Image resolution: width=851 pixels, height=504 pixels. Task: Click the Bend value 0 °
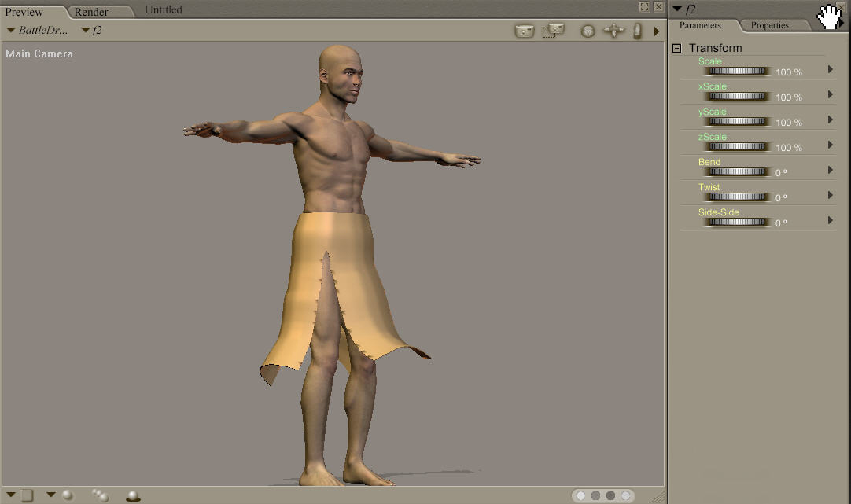point(781,172)
